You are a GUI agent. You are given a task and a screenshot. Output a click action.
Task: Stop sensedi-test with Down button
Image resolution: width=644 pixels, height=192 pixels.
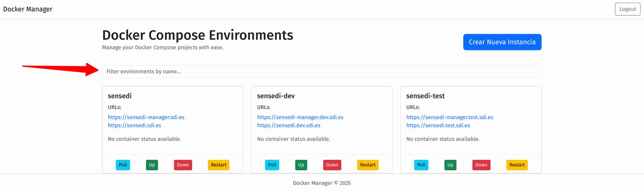481,165
